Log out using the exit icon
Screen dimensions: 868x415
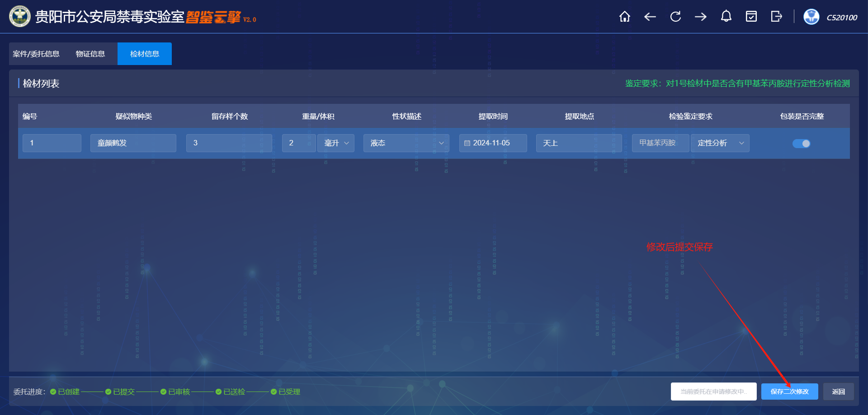(776, 17)
